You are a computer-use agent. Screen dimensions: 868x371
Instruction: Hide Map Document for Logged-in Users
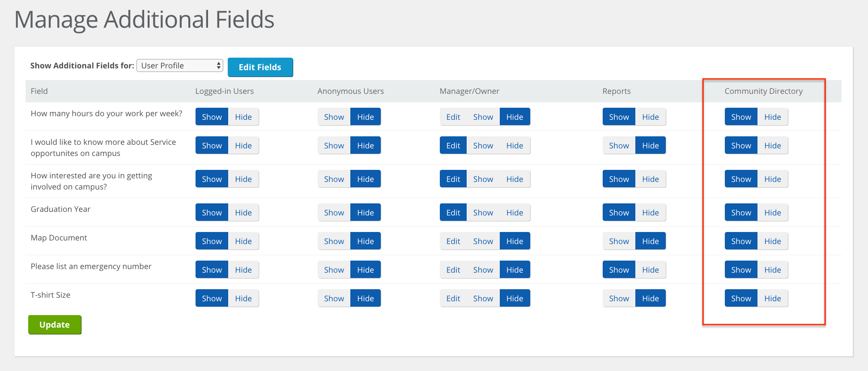(x=243, y=241)
